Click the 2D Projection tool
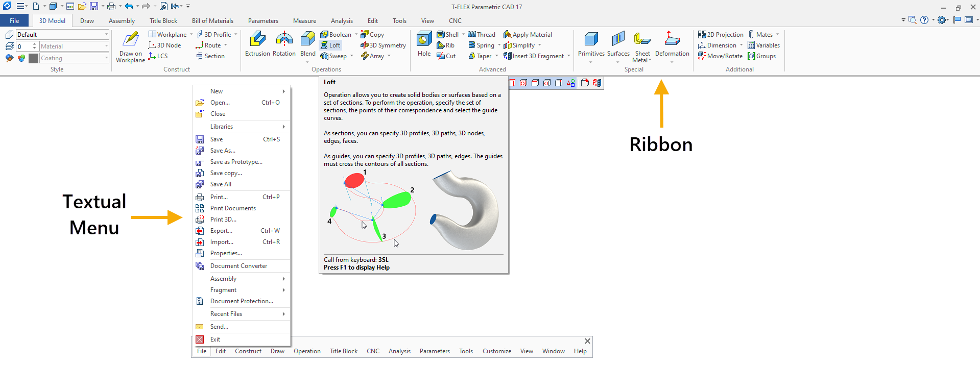The image size is (980, 365). pos(721,35)
